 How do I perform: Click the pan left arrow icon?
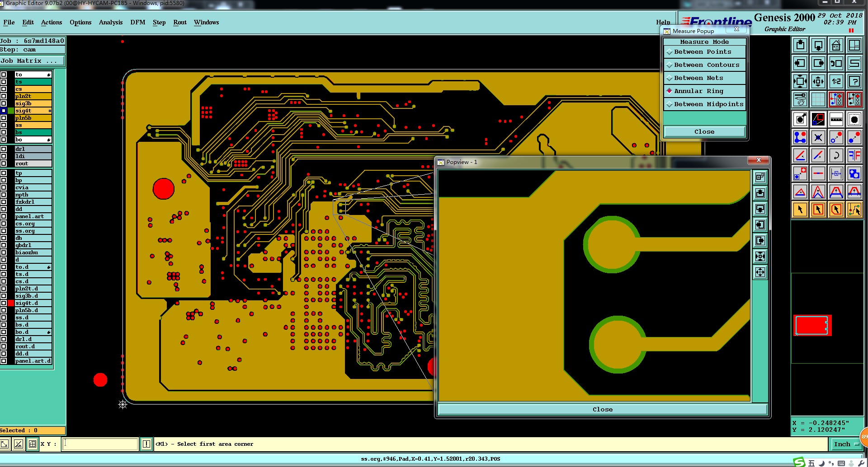click(800, 63)
